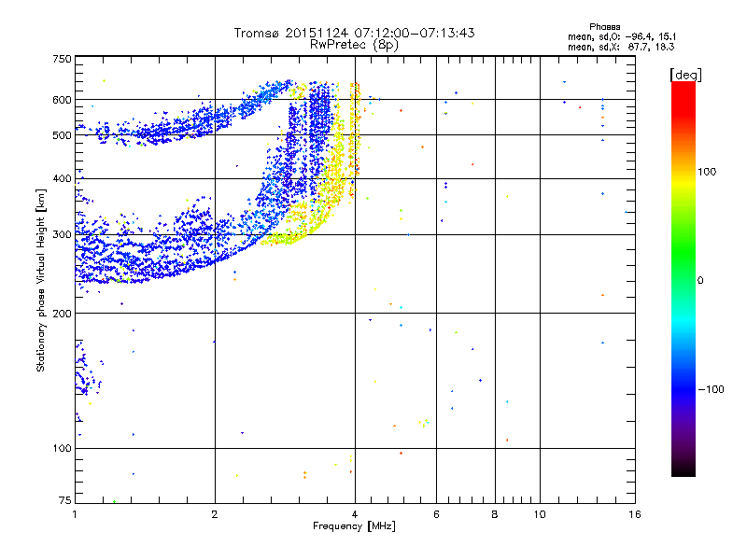Click the '0' colorbar tick label
747x560 pixels.
(x=700, y=281)
